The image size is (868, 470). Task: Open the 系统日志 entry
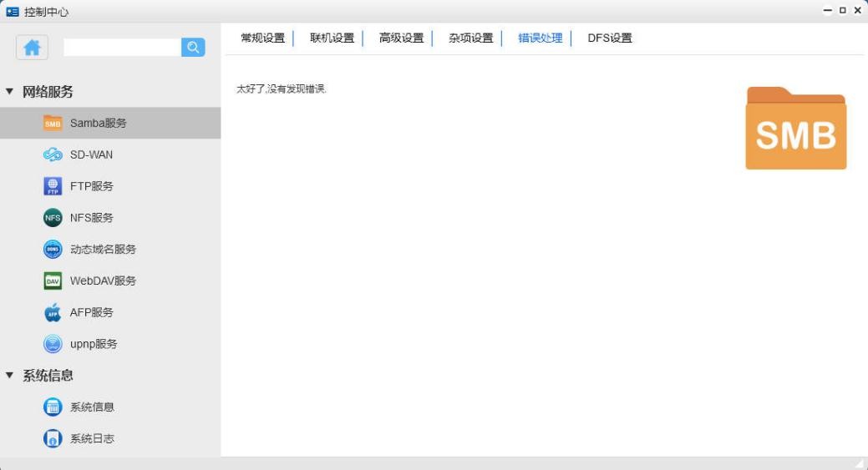pos(92,438)
